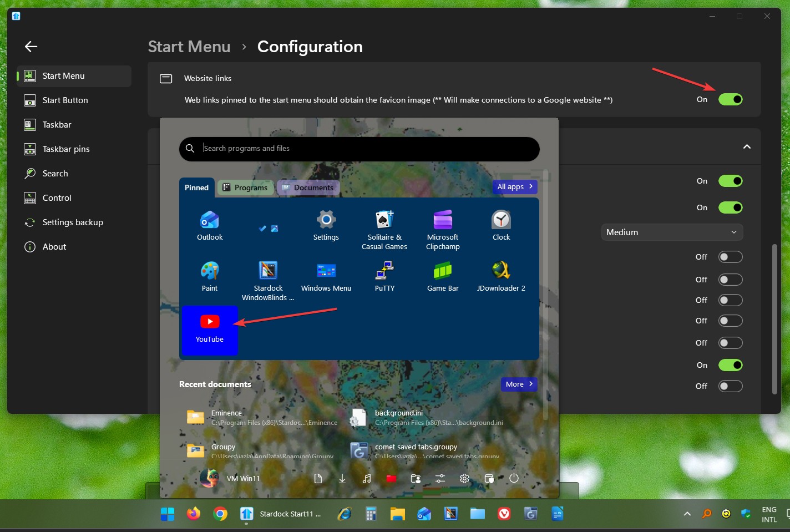
Task: Launch PuTTY from the pinned grid
Action: tap(384, 276)
